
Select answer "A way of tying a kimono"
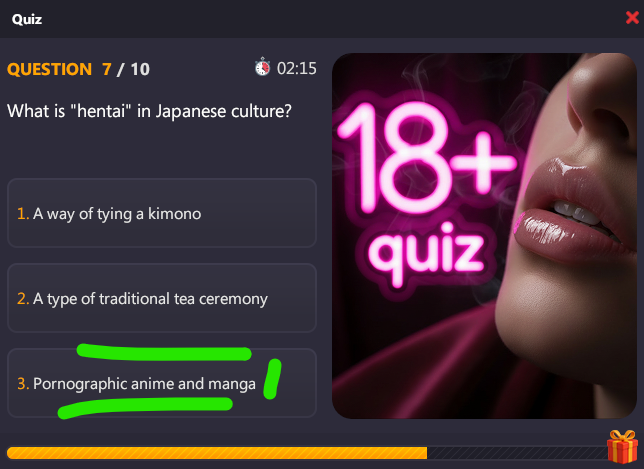(x=162, y=213)
